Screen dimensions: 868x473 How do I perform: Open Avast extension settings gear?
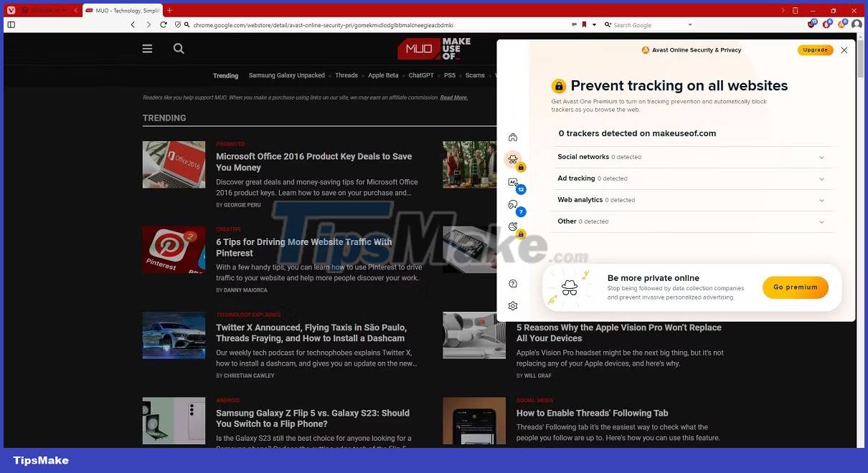tap(513, 305)
